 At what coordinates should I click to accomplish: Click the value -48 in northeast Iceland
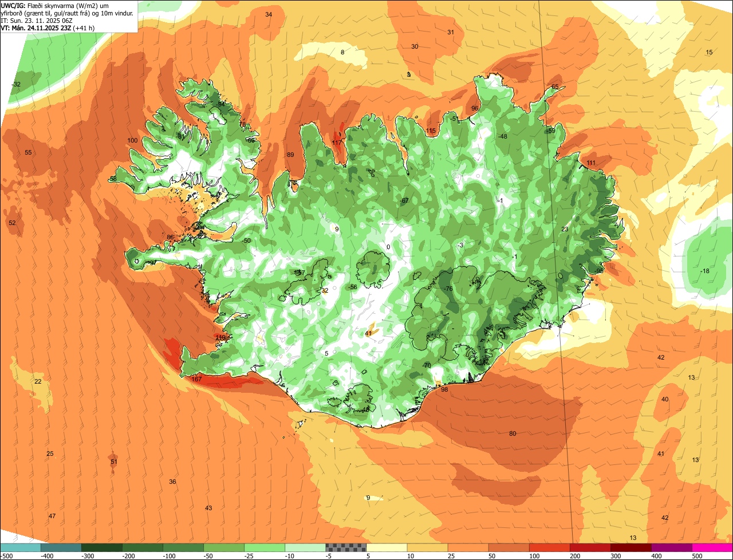point(503,136)
